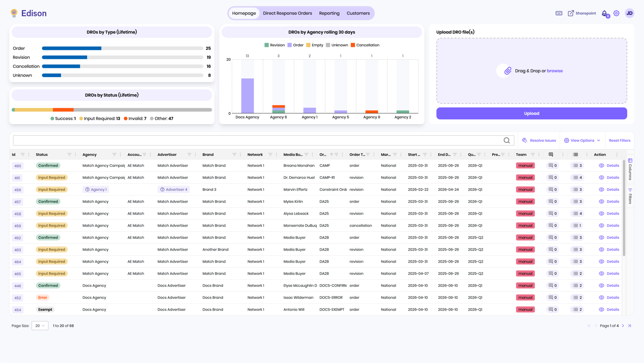Viewport: 644px width, 363px height.
Task: Click the search magnifier icon
Action: (x=506, y=140)
